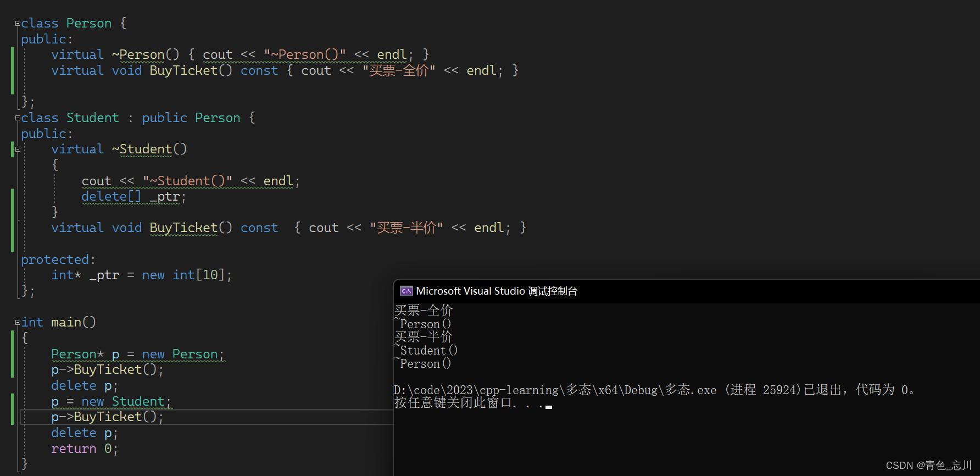Click the public: label in class Student
This screenshot has width=980, height=476.
[x=47, y=134]
